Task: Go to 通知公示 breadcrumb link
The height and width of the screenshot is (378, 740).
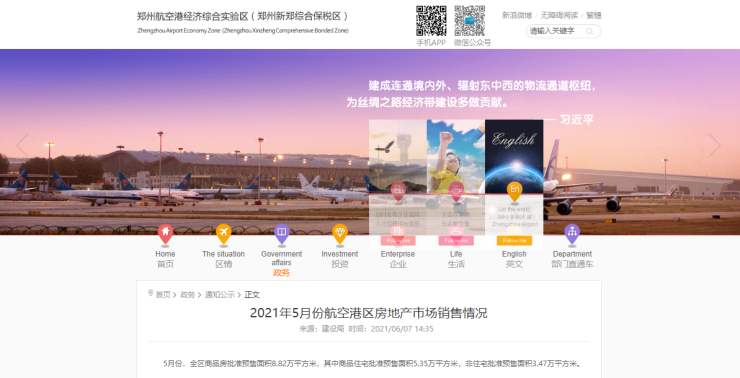Action: 219,294
